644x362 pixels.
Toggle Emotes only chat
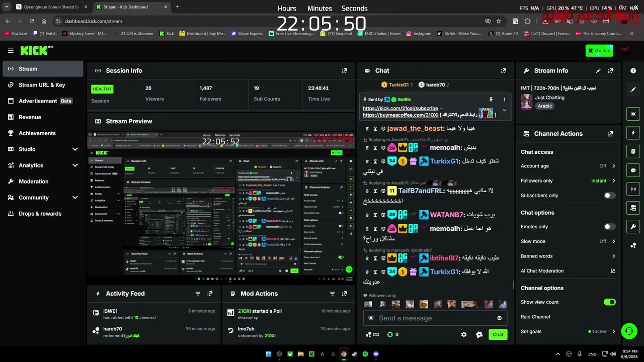[x=609, y=227]
